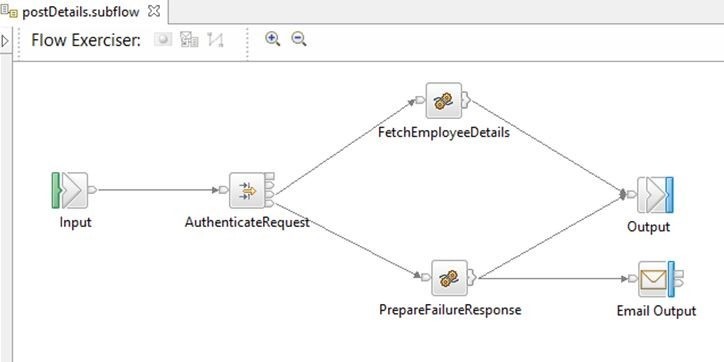This screenshot has height=362, width=724.
Task: Click the Flow Exerciser send message icon
Action: coord(189,40)
